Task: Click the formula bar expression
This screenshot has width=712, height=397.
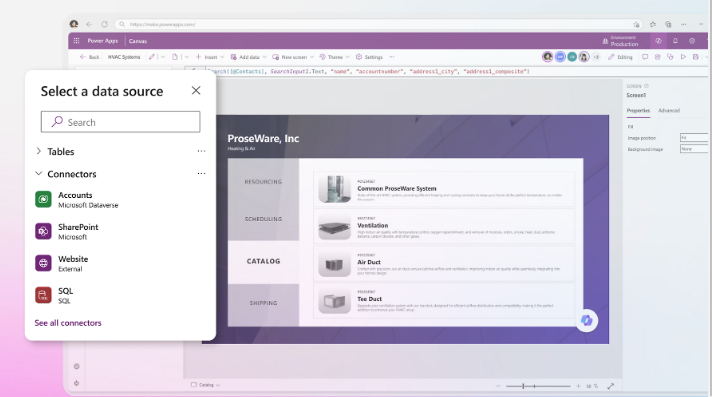Action: 368,71
